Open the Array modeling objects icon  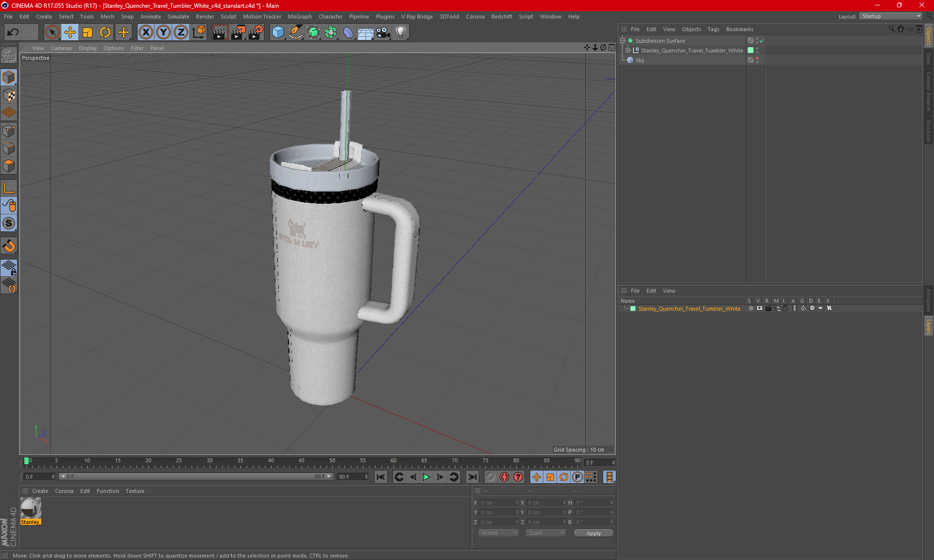[x=331, y=33]
